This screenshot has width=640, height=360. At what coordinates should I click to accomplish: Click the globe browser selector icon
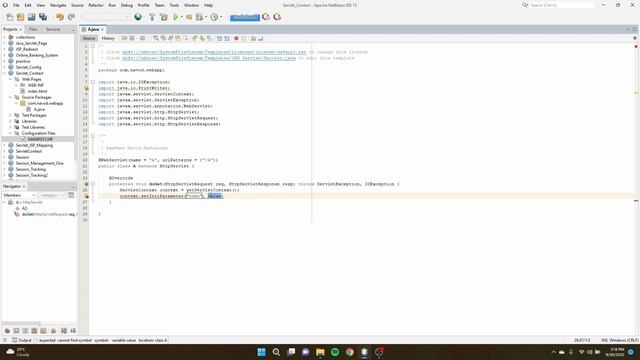(x=138, y=17)
